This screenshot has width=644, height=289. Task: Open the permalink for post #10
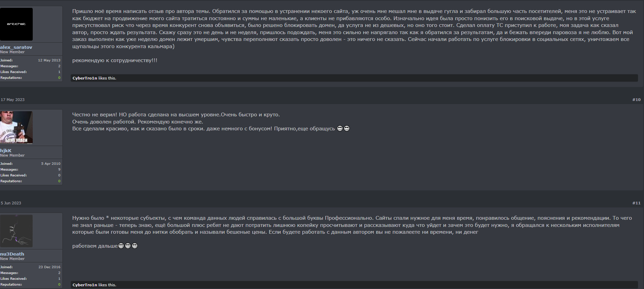[636, 100]
